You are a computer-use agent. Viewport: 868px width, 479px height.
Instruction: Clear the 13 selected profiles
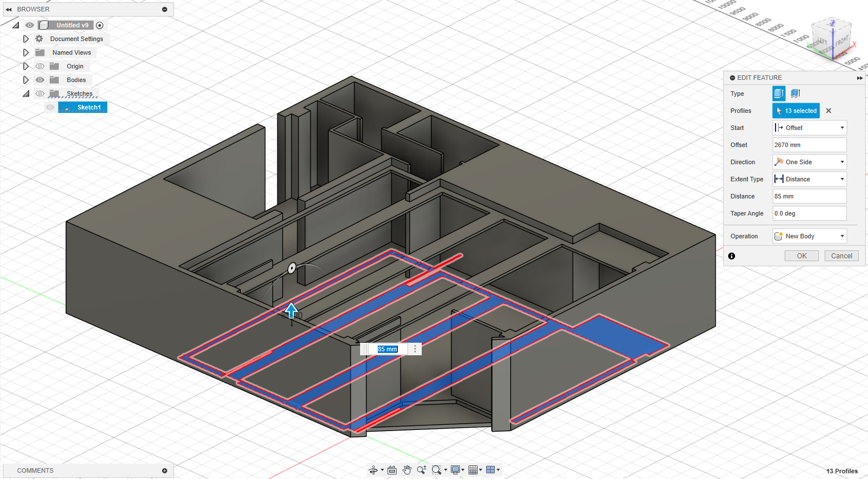tap(829, 111)
